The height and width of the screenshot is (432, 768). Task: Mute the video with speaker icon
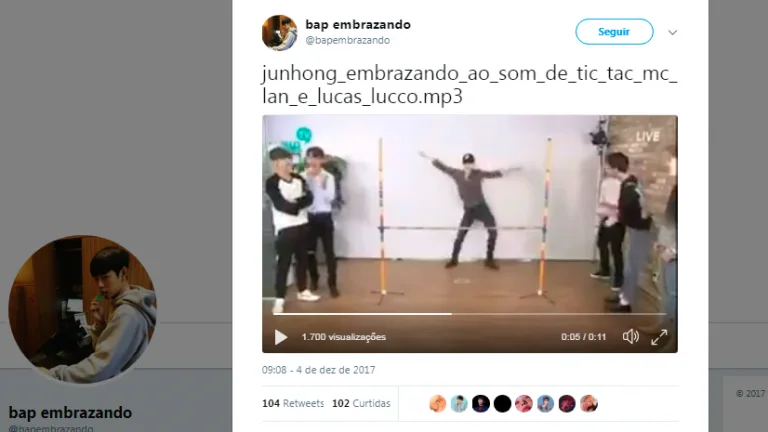coord(630,336)
